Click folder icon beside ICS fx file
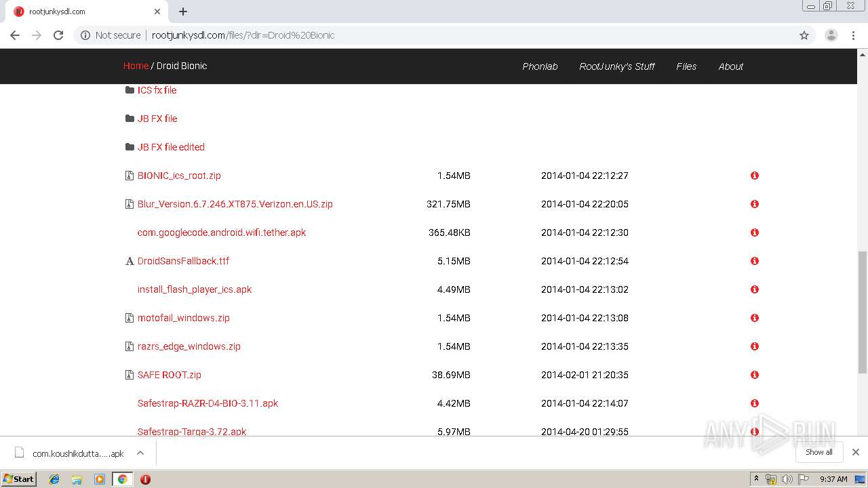Image resolution: width=868 pixels, height=488 pixels. tap(130, 90)
